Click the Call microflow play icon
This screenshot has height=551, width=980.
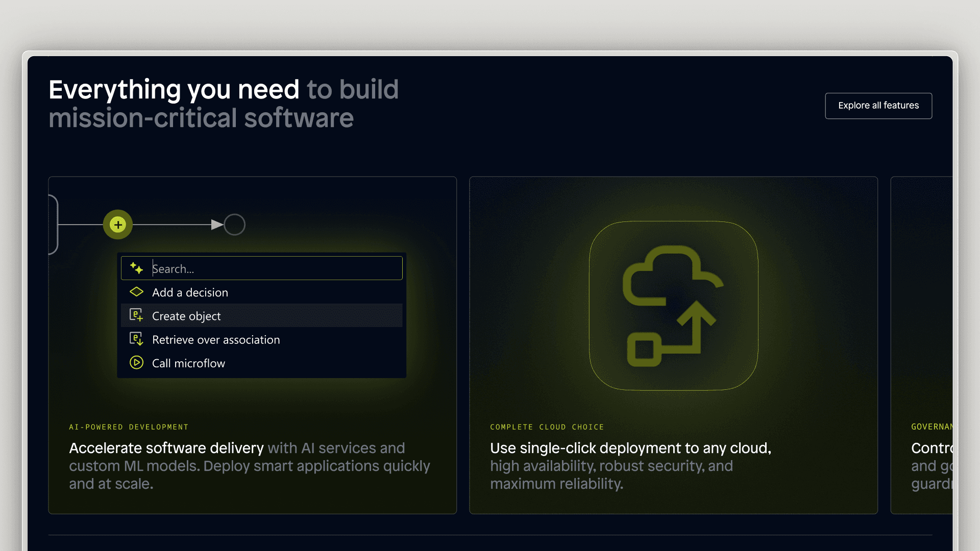point(136,363)
